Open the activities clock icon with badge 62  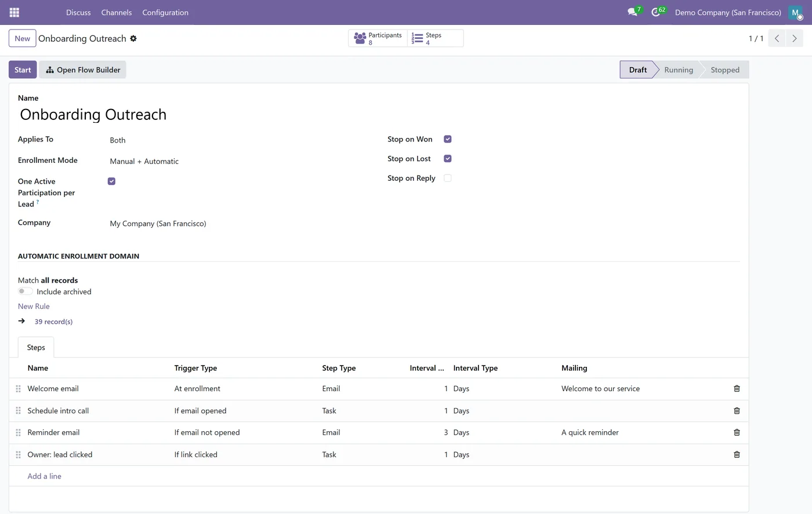656,12
